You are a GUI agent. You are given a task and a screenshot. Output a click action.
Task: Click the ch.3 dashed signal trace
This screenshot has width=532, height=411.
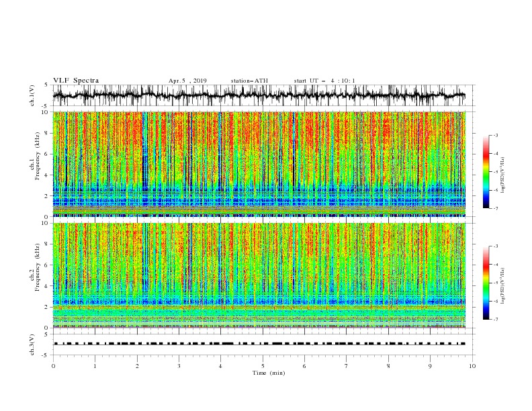click(x=259, y=344)
